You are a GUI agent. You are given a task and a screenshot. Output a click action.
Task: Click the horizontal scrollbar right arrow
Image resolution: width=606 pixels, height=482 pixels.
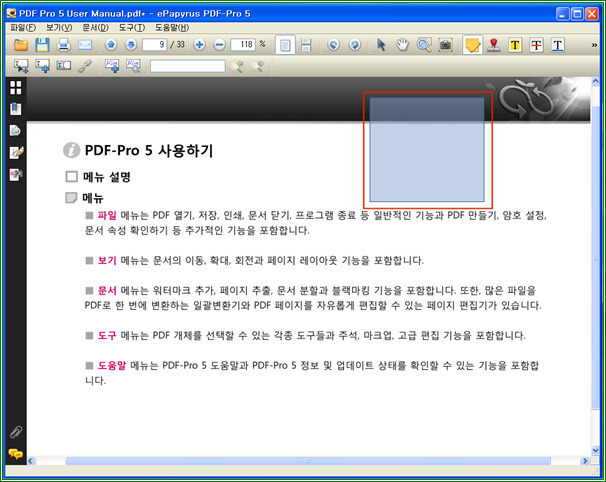pos(585,461)
